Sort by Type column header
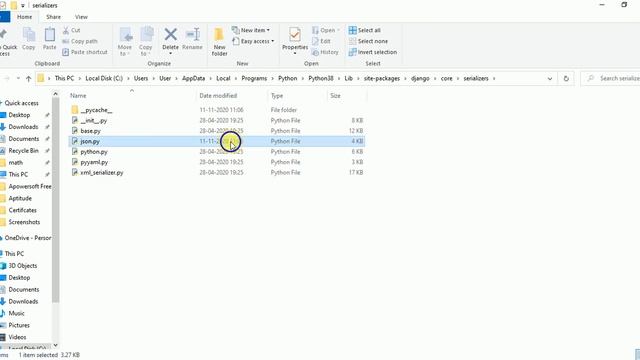640x360 pixels. coord(277,96)
